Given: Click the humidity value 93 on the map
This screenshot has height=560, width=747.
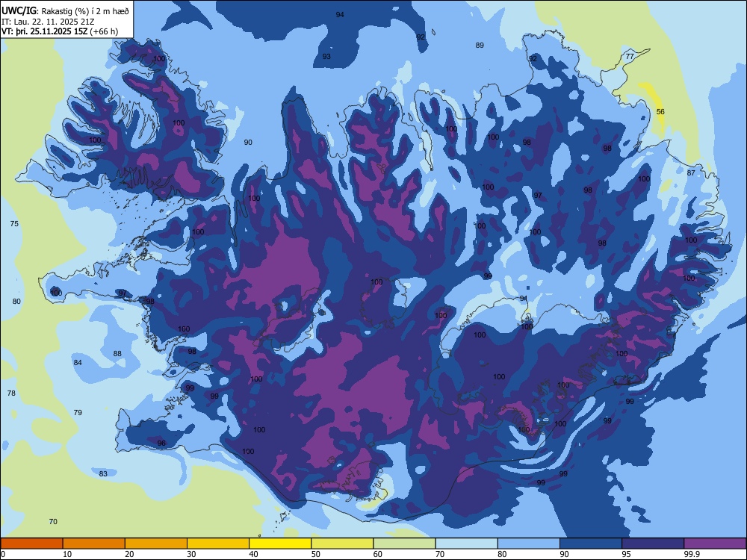Looking at the screenshot, I should [326, 57].
